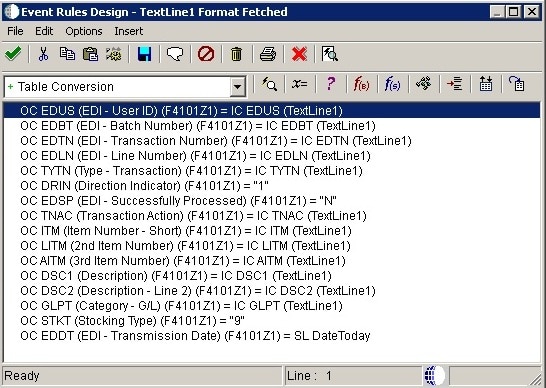This screenshot has width=546, height=388.
Task: Click the red circle-slash disable icon
Action: click(206, 54)
